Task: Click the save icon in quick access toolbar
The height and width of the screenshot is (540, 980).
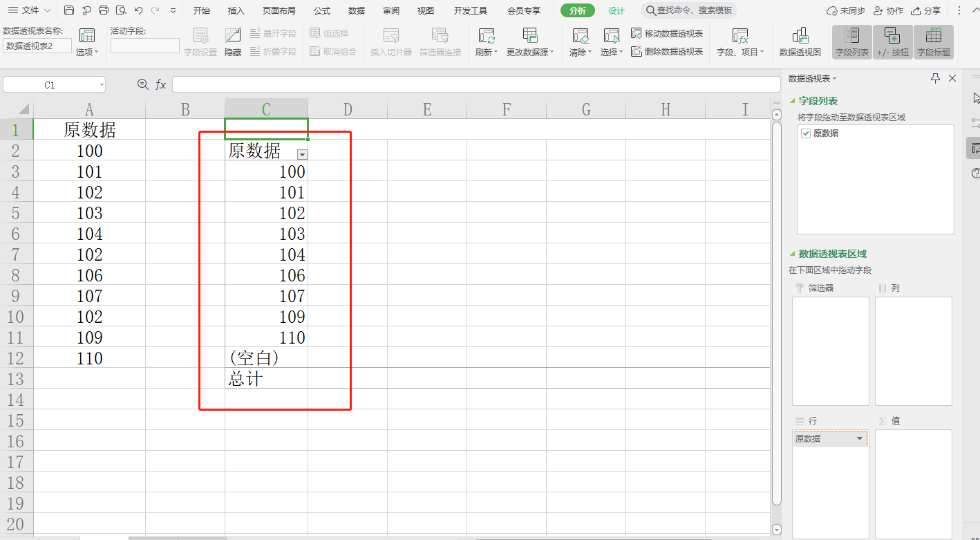Action: click(x=69, y=10)
